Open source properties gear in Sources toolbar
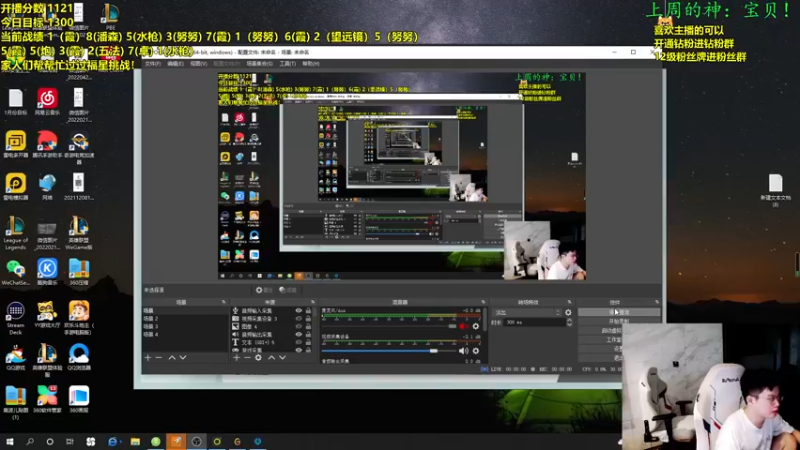Viewport: 800px width, 450px height. point(258,358)
